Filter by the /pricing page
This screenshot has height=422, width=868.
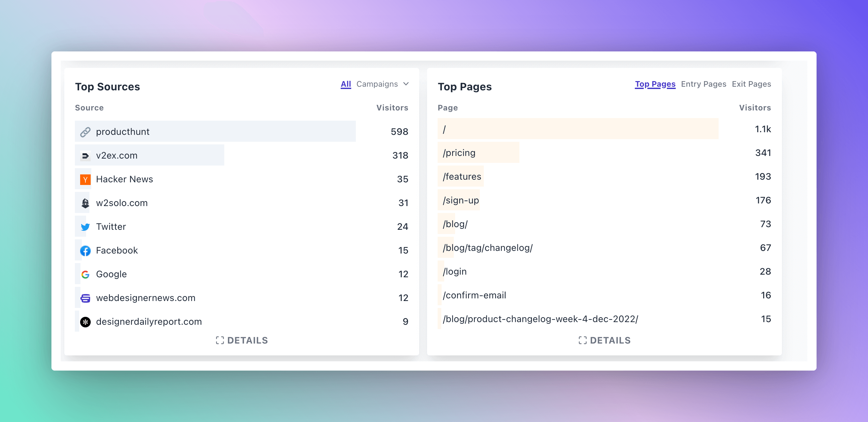[x=459, y=153]
